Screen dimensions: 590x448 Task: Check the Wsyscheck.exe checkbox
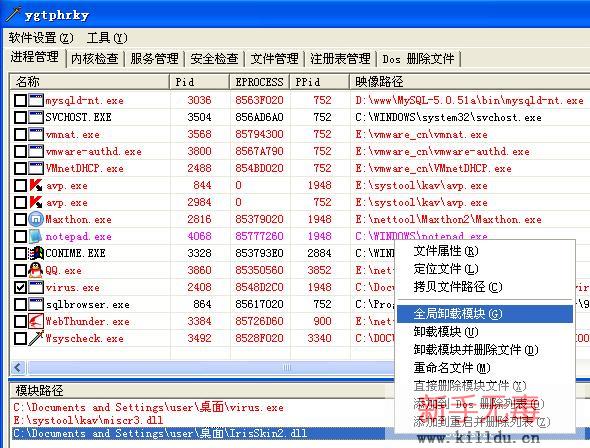tap(20, 338)
